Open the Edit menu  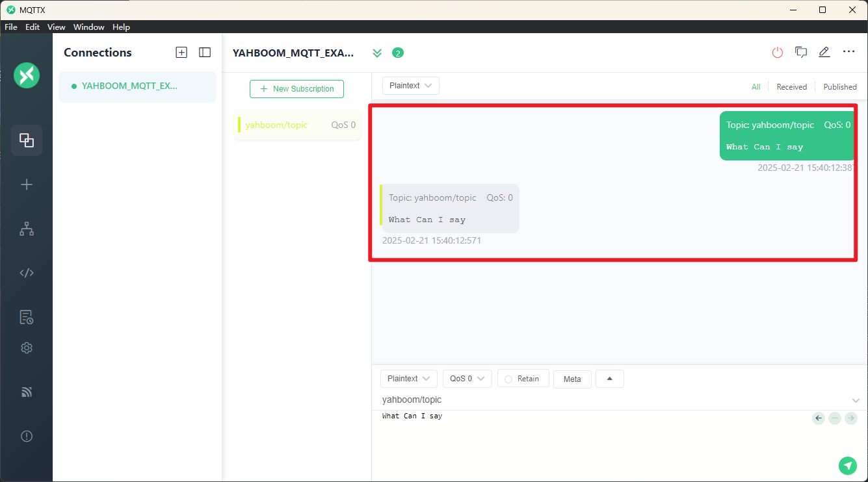coord(33,27)
